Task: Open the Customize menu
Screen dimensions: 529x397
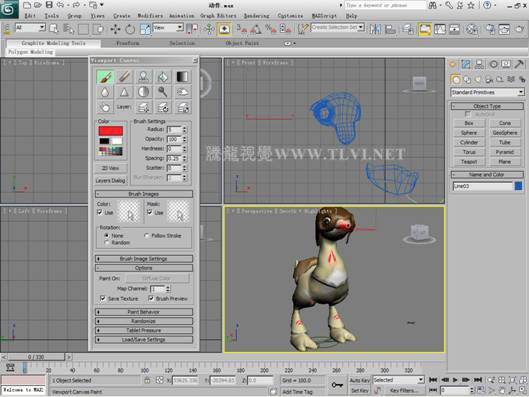Action: (x=290, y=16)
